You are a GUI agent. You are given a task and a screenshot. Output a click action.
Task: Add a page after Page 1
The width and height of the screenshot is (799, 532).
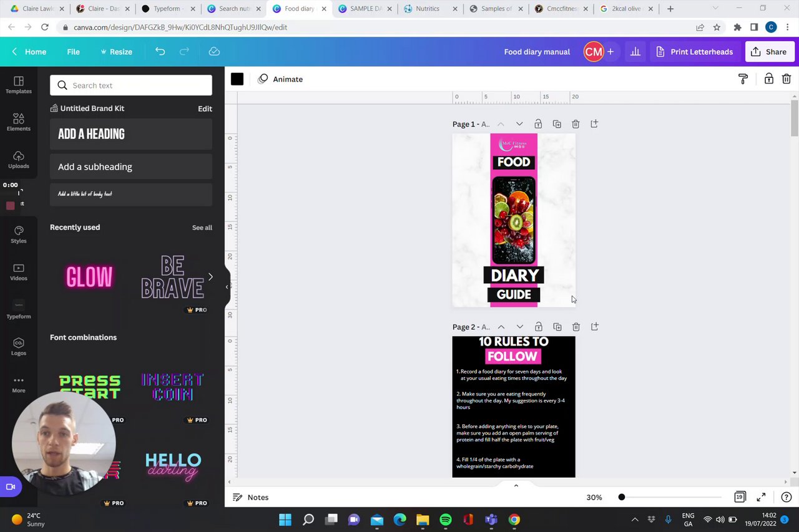594,124
